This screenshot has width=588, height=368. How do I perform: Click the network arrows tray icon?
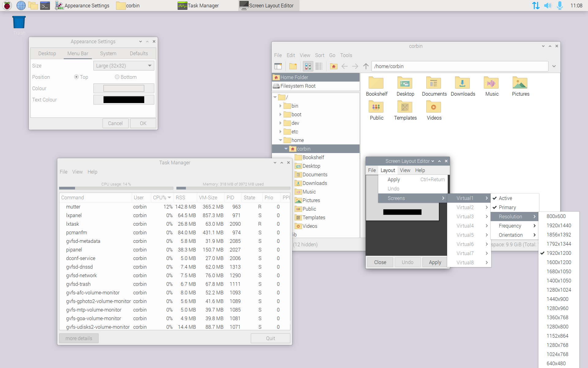(x=536, y=6)
